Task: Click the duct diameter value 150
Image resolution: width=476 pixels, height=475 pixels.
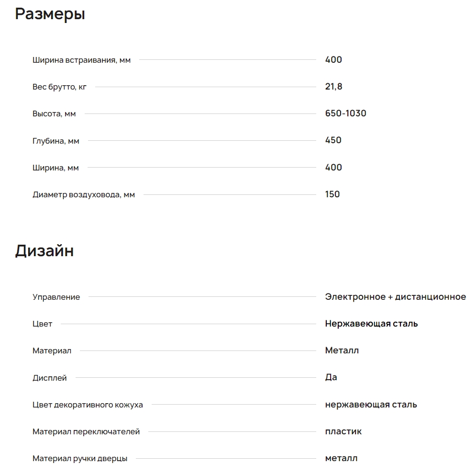Action: [332, 194]
